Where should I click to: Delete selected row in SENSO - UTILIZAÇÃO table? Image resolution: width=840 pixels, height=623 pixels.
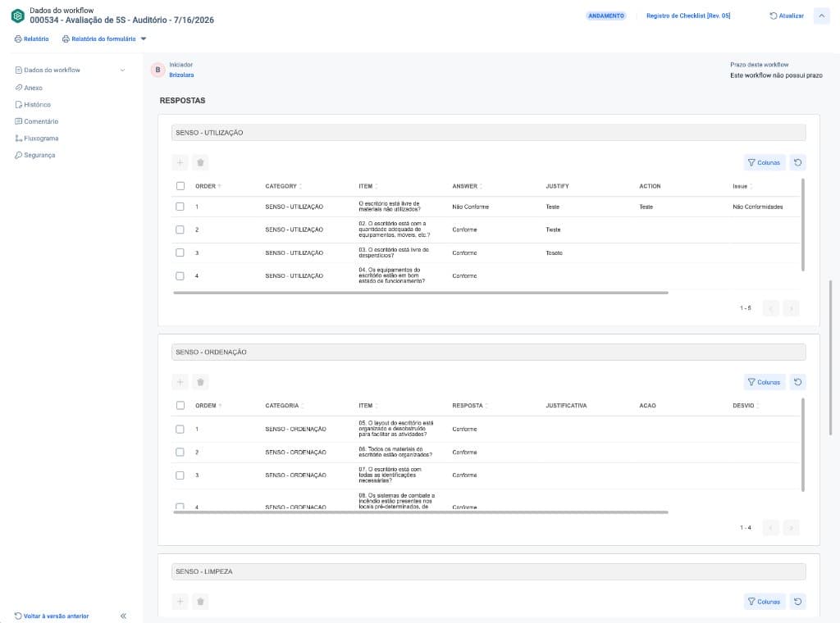point(200,162)
